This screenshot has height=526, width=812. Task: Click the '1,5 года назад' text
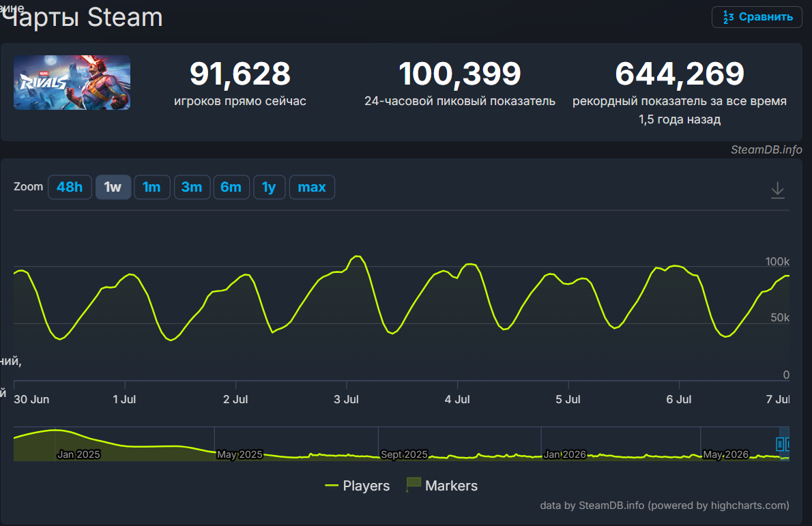(x=680, y=119)
